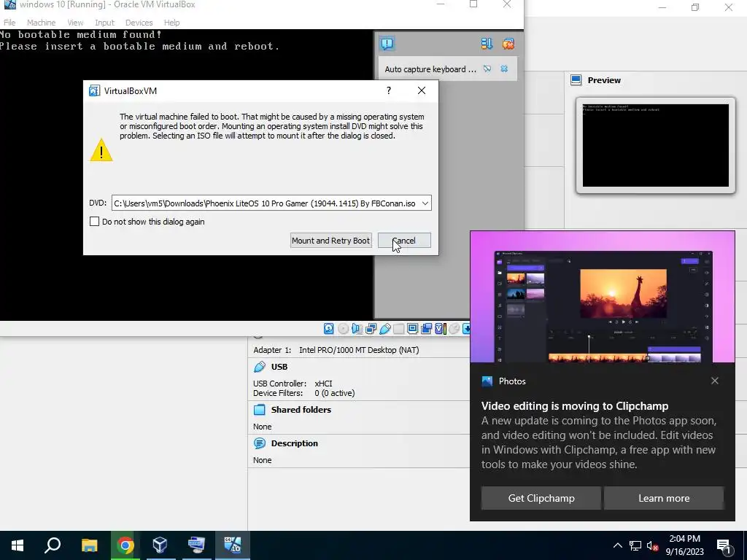The image size is (747, 560).
Task: Click the Preview monitor icon in Manager window
Action: point(576,80)
